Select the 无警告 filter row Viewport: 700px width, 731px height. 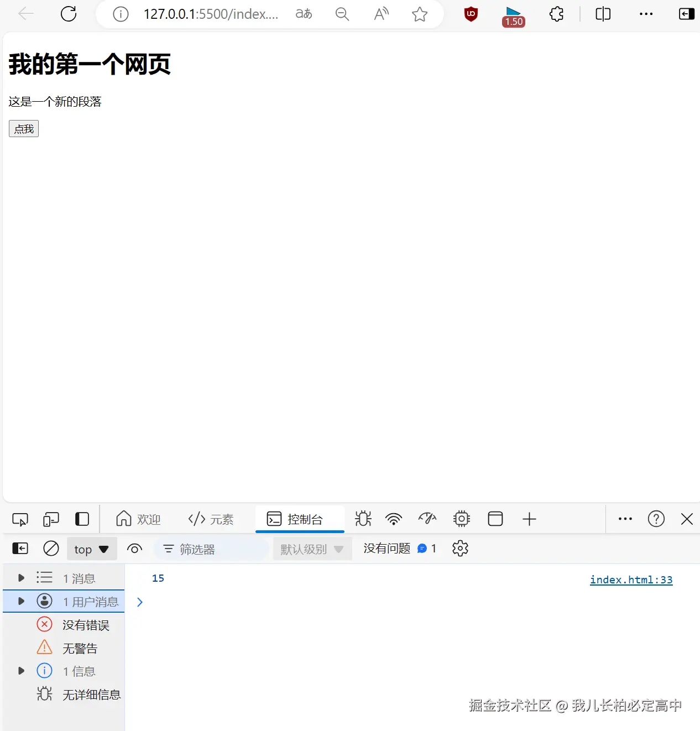[64, 648]
